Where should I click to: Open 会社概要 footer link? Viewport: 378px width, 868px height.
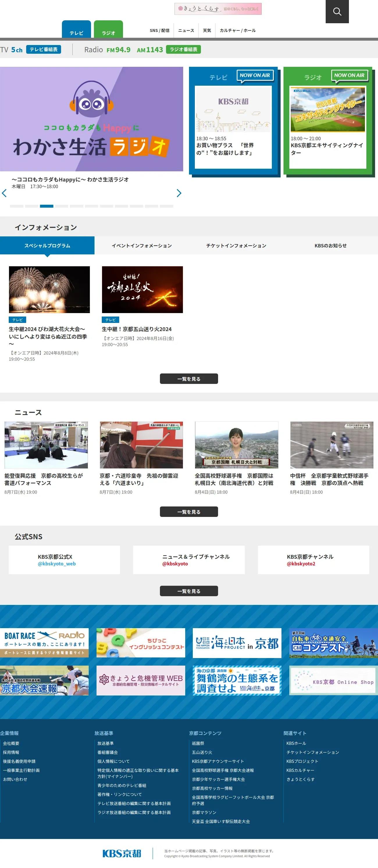(11, 743)
